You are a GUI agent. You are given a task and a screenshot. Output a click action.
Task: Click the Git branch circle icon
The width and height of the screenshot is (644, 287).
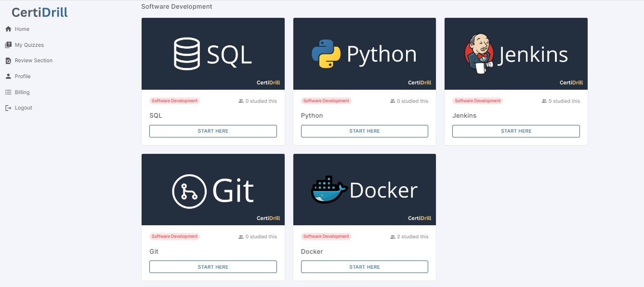[x=189, y=191]
